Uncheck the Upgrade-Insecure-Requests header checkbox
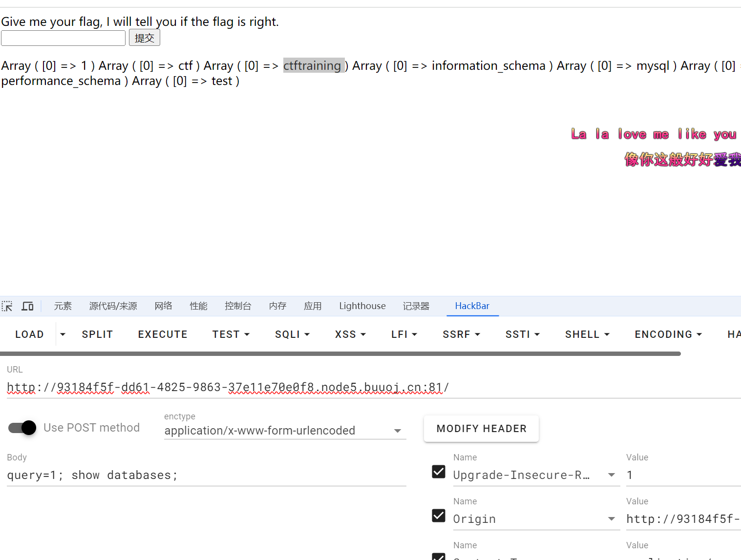Viewport: 741px width, 560px height. pyautogui.click(x=439, y=472)
